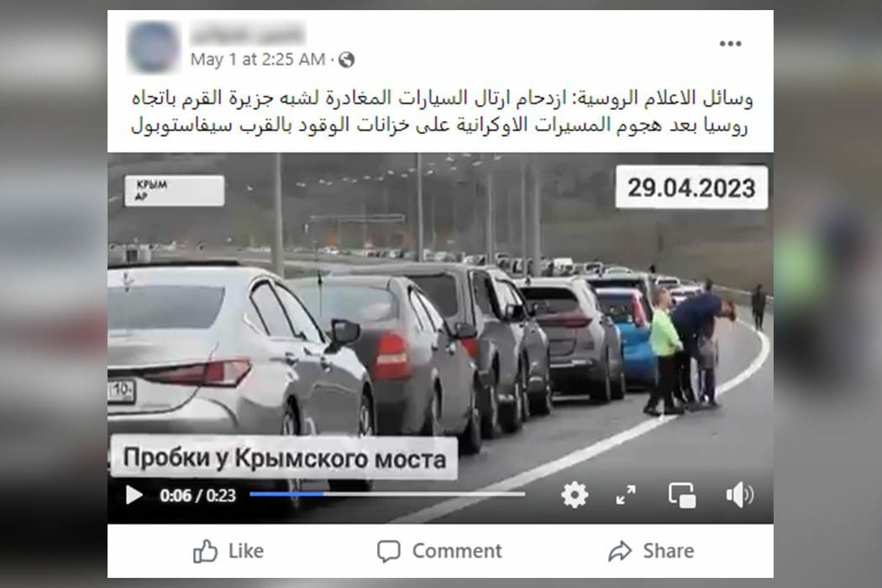Screen dimensions: 882x588
Task: Expand video to fullscreen
Action: pos(626,495)
